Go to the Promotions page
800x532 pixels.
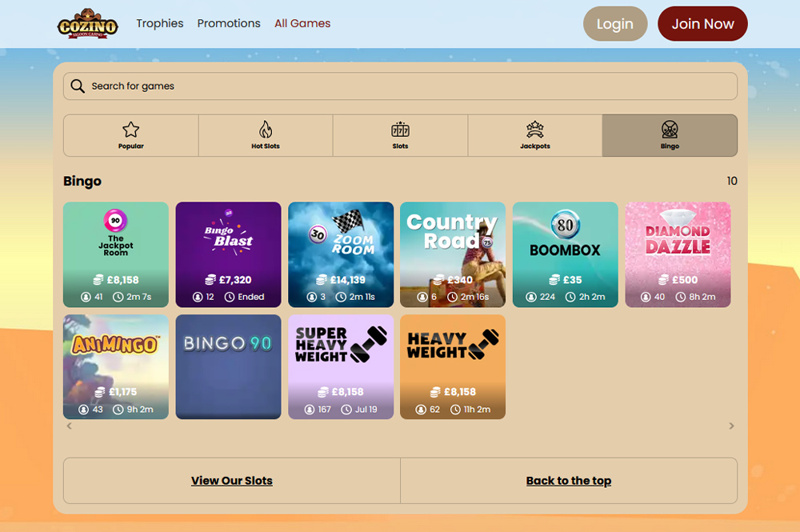229,23
